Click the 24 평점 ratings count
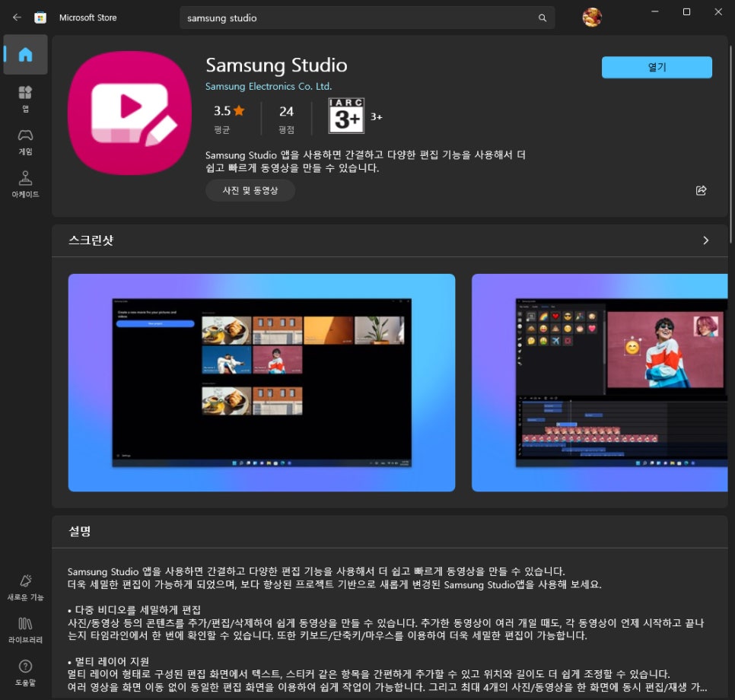The height and width of the screenshot is (700, 735). coord(286,119)
